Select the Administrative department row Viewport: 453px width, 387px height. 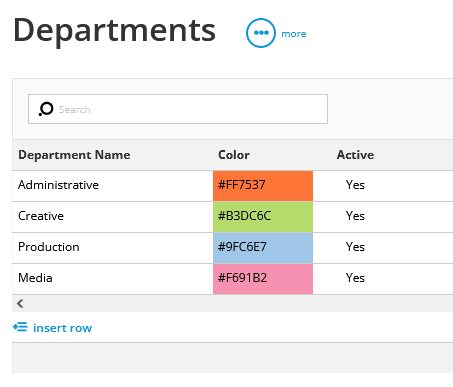click(232, 186)
